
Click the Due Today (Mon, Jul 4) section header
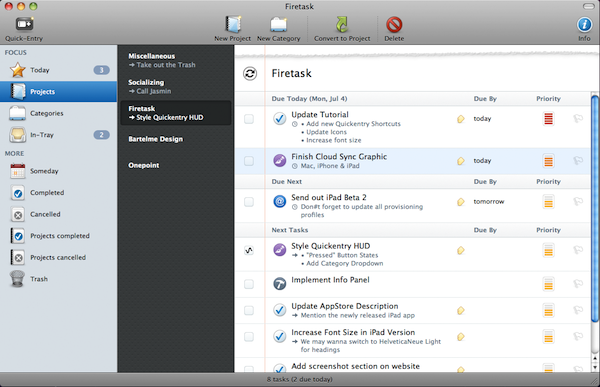point(412,99)
